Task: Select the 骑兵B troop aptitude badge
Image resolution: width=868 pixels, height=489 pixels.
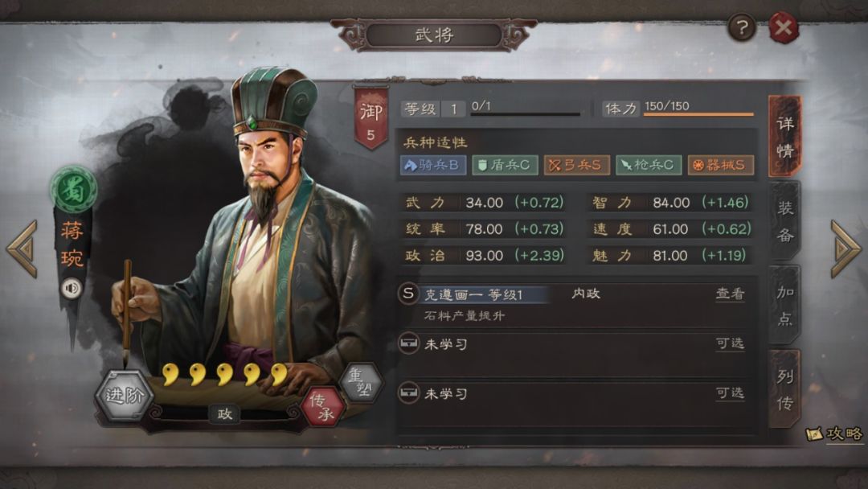Action: pyautogui.click(x=433, y=165)
